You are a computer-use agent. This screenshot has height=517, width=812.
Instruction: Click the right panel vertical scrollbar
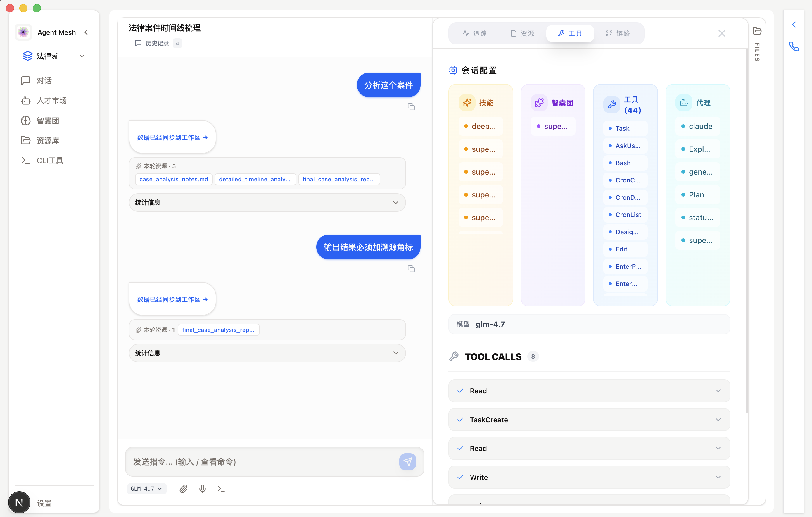pos(747,231)
